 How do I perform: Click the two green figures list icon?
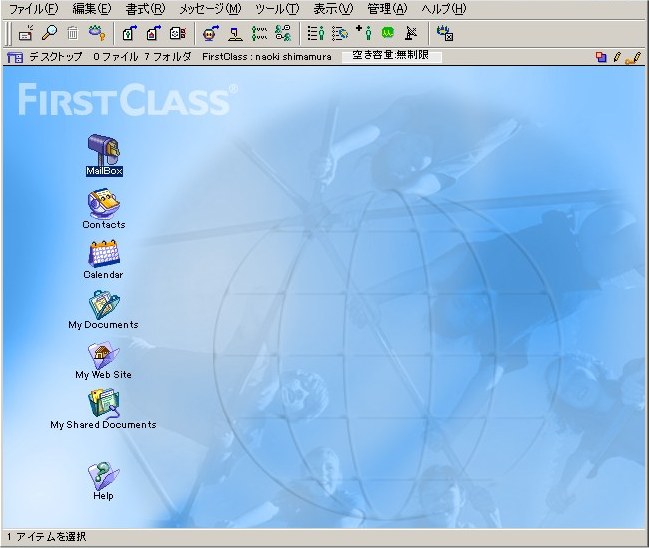[x=259, y=33]
